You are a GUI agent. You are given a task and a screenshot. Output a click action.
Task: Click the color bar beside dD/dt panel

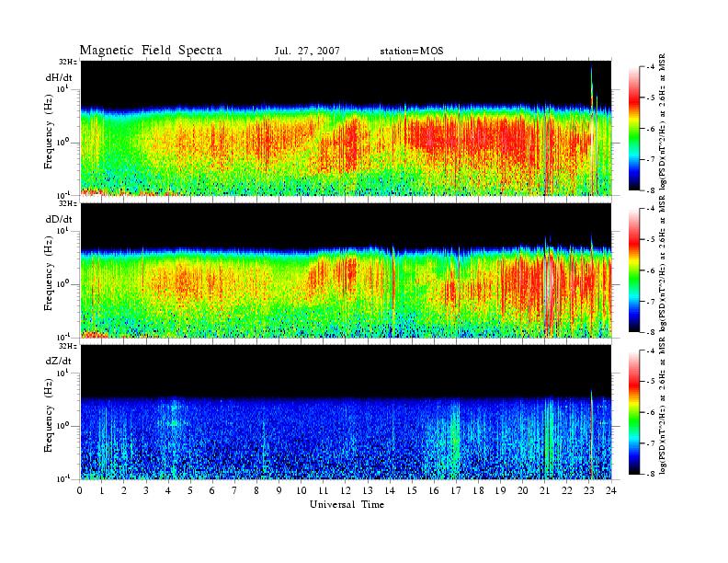pyautogui.click(x=633, y=270)
